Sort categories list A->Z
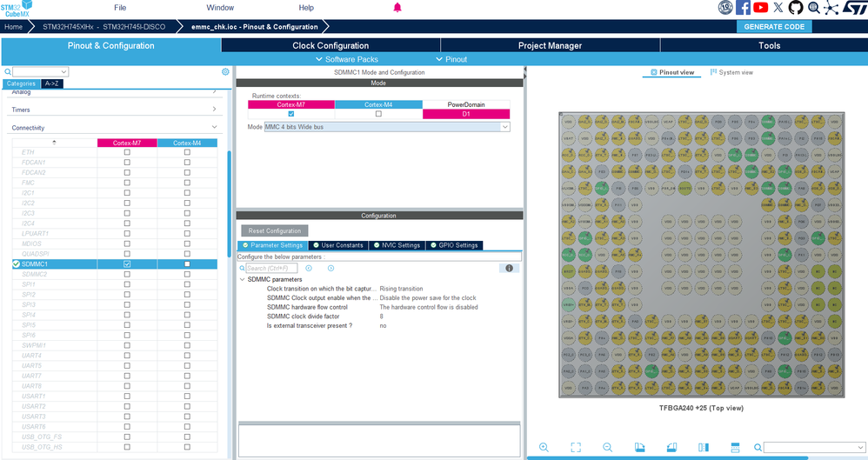The image size is (868, 460). 51,83
